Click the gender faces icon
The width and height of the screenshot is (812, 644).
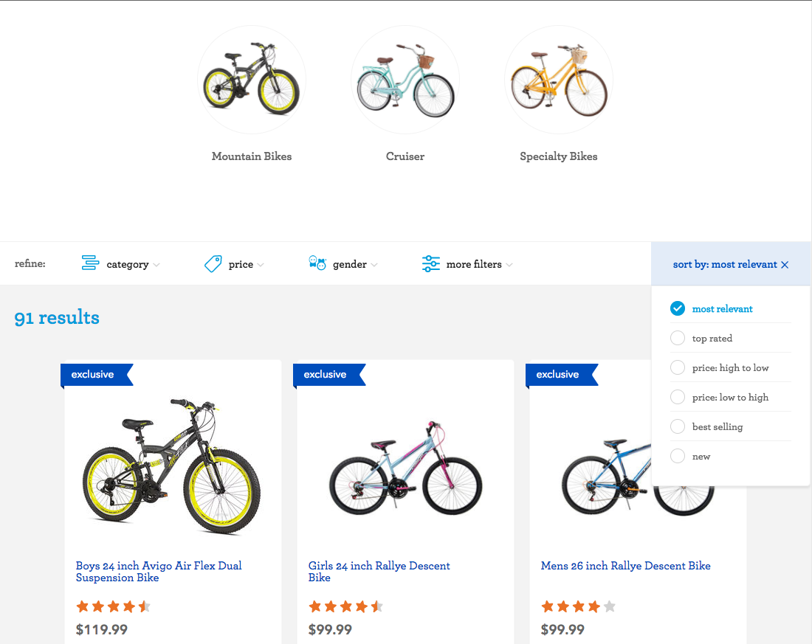317,263
